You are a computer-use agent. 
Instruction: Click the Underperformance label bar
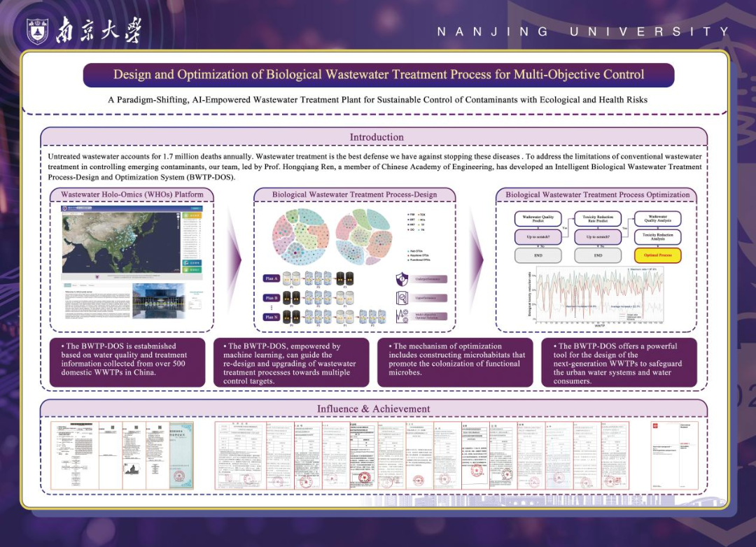click(x=428, y=279)
